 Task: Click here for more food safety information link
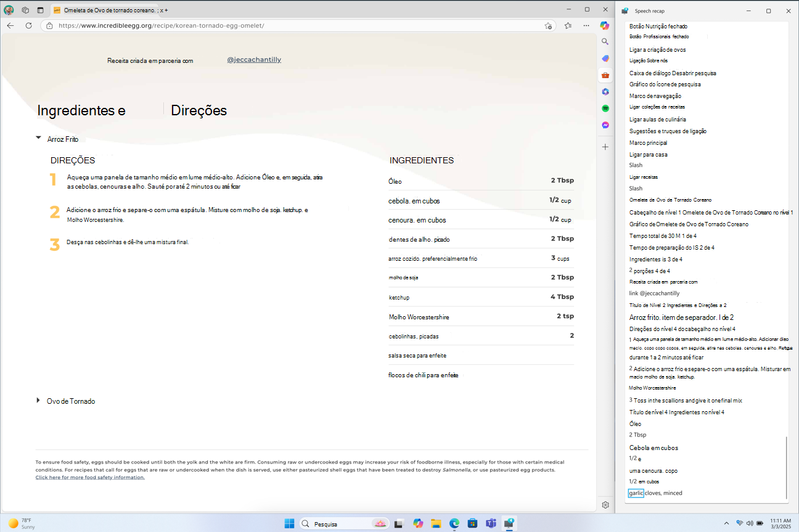(90, 477)
